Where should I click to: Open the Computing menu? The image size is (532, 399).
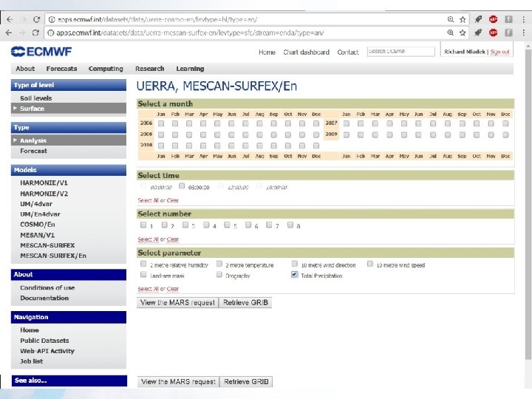106,69
